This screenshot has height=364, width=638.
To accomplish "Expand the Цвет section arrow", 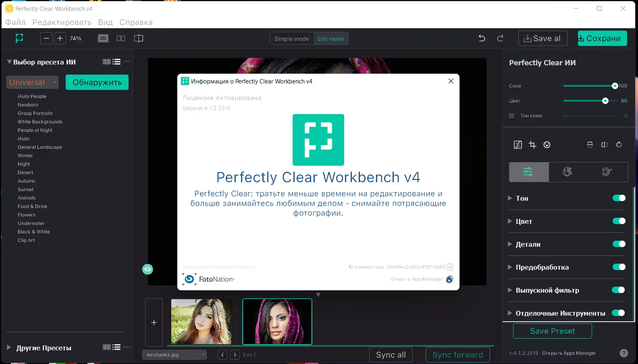I will click(510, 221).
